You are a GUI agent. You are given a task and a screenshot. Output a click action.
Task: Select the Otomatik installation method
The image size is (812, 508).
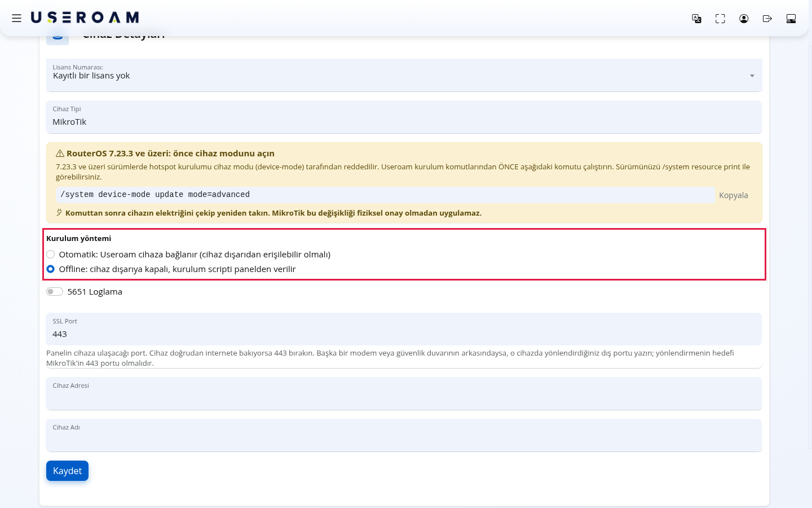click(51, 255)
